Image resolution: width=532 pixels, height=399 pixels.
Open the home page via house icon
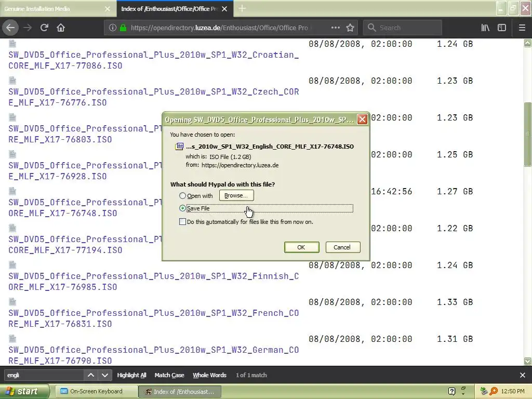[61, 28]
